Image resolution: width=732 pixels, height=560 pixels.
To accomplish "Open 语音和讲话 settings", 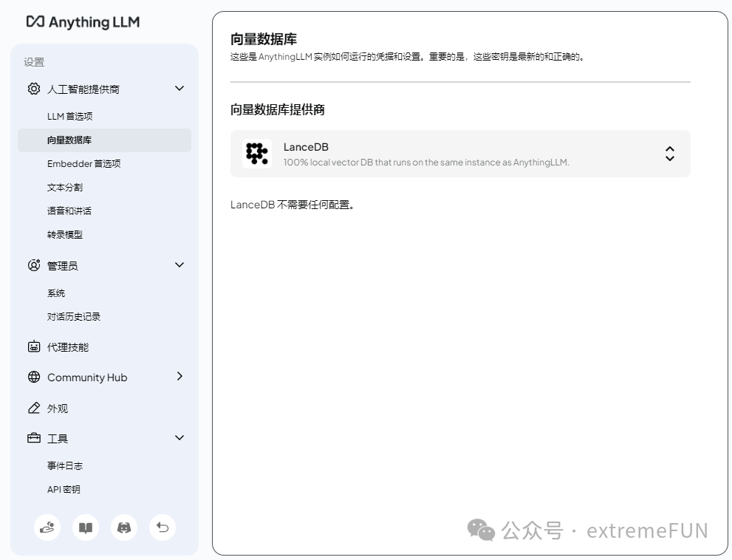I will (69, 211).
